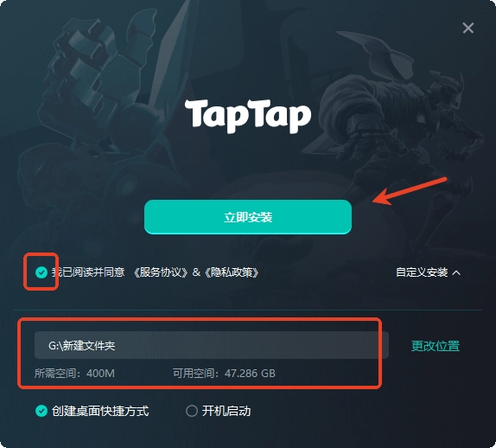Open the 《服务协议》 link
The width and height of the screenshot is (496, 448).
(x=161, y=272)
